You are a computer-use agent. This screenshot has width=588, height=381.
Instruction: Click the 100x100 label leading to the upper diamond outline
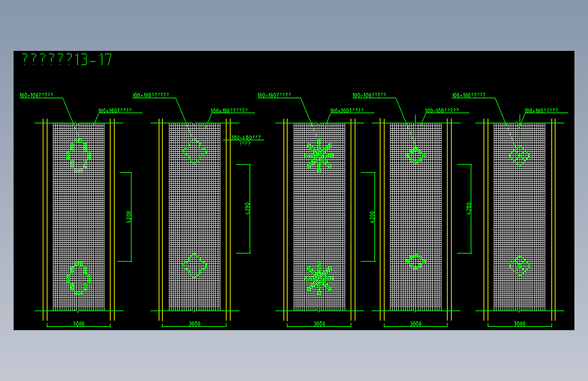[151, 95]
